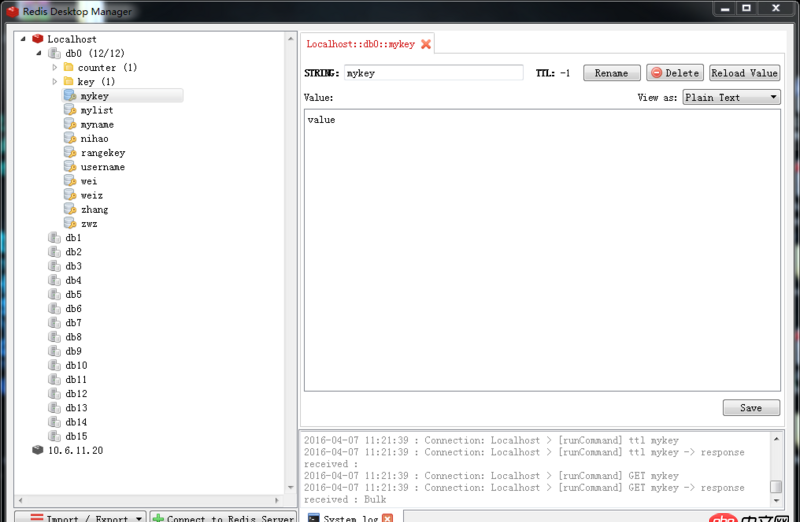Open the View as Plain Text dropdown
The height and width of the screenshot is (522, 800).
tap(731, 97)
